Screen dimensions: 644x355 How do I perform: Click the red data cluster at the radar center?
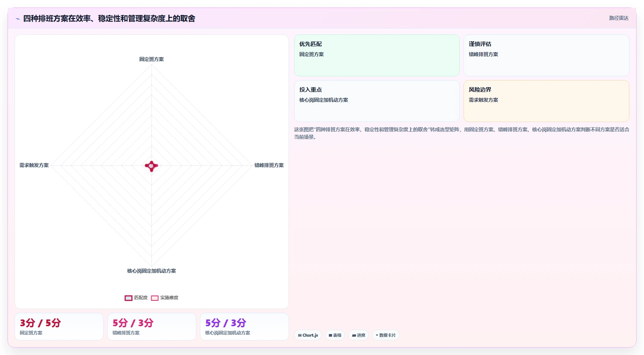(x=151, y=166)
